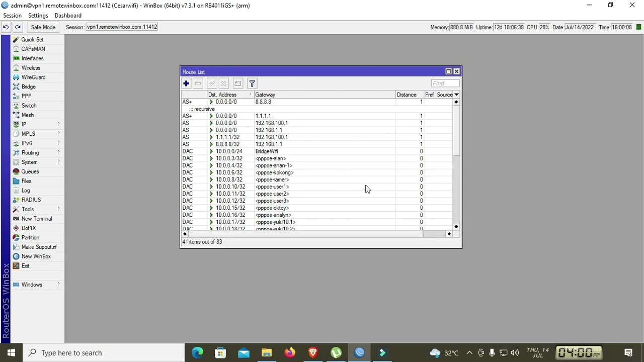The height and width of the screenshot is (362, 644).
Task: Click the disable route X button
Action: [x=224, y=83]
